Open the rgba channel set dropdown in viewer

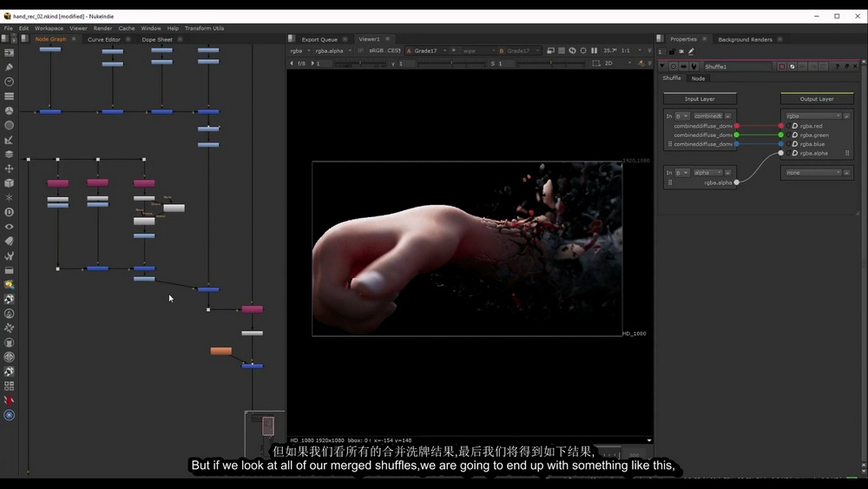click(300, 51)
